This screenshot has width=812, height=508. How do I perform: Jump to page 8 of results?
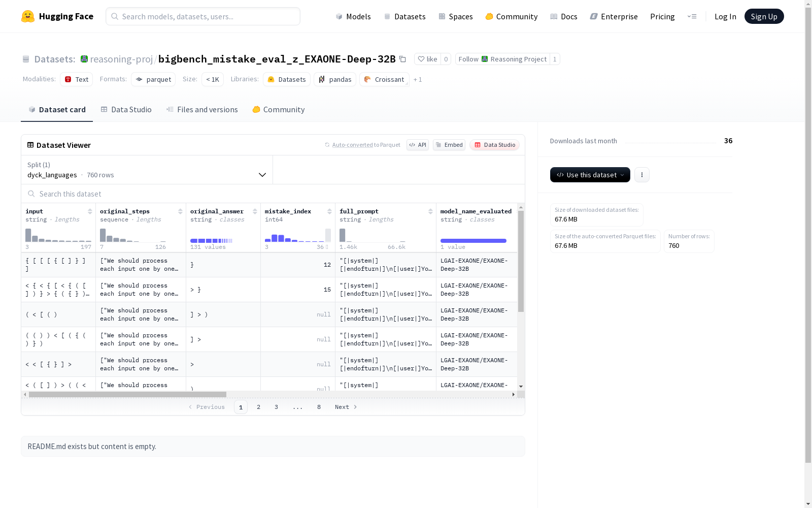[x=319, y=407]
